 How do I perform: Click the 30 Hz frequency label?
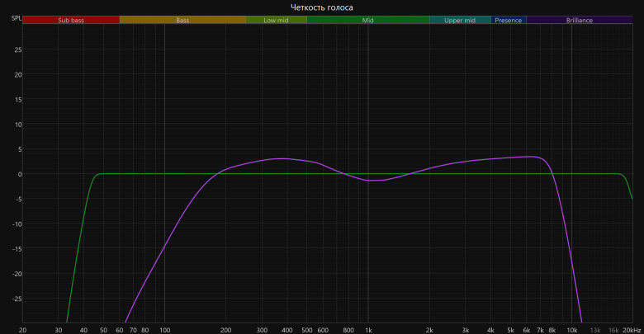pos(59,330)
